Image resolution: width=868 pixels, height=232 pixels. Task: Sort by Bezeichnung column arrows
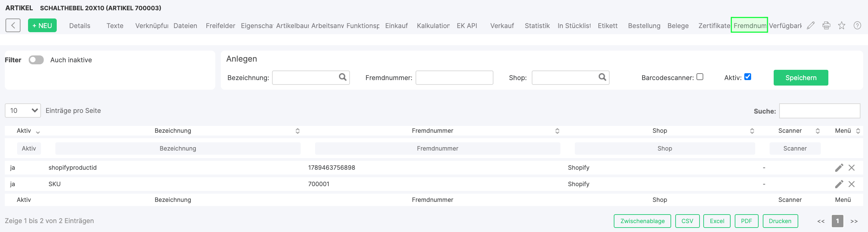tap(298, 131)
